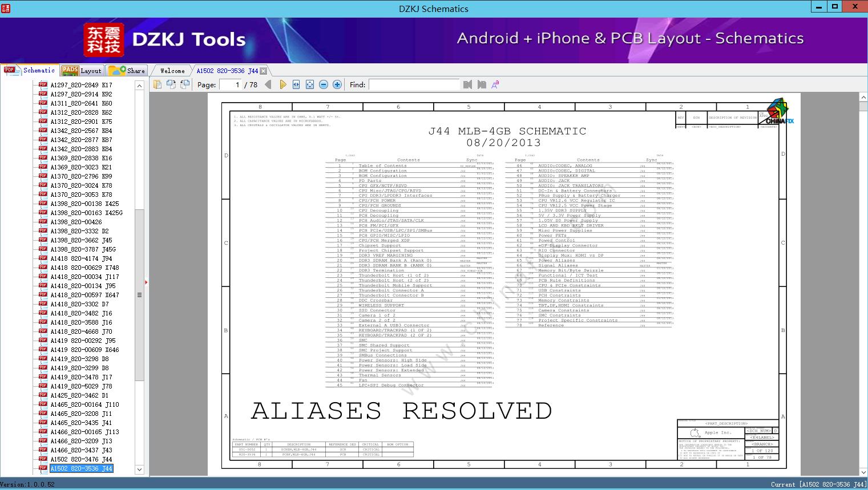Viewport: 868px width, 490px height.
Task: Collapse the file list with the red splitter arrow
Action: click(146, 282)
